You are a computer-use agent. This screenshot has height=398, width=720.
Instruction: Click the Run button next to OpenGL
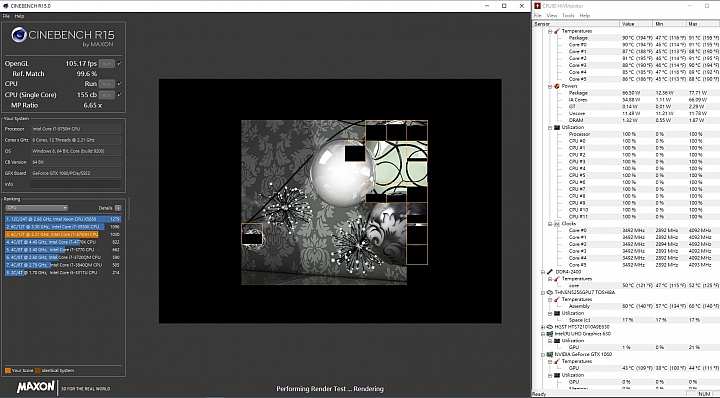pyautogui.click(x=107, y=64)
